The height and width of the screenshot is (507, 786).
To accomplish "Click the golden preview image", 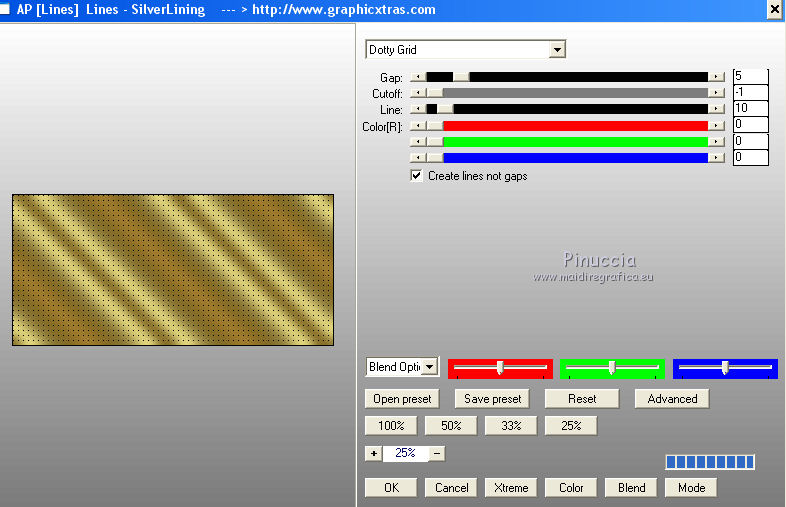I will coord(173,270).
